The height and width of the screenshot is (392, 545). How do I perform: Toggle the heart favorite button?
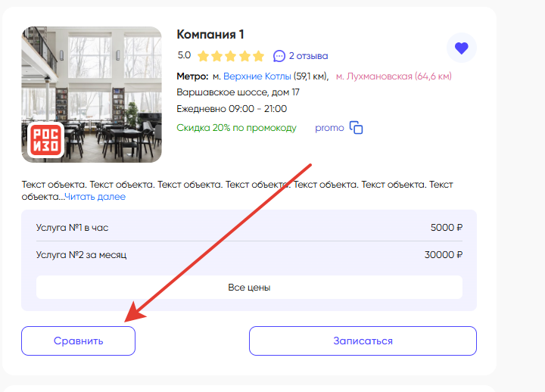[x=461, y=48]
